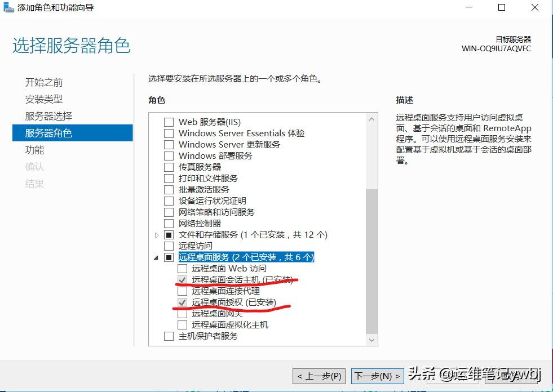The image size is (553, 392).
Task: Select the Web 服务器(IIS) row label
Action: [210, 122]
